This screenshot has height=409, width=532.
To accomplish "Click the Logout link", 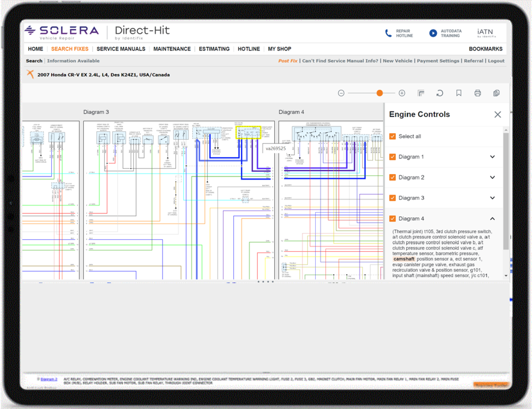I will click(x=496, y=61).
